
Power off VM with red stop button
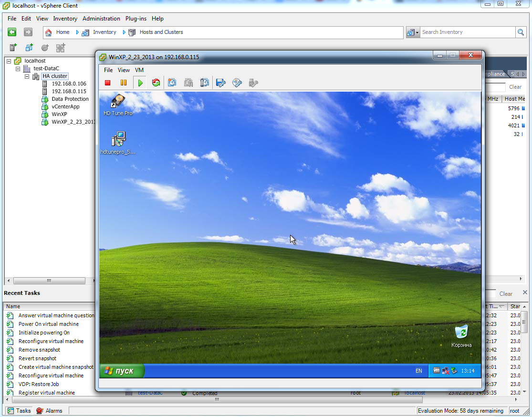point(107,83)
